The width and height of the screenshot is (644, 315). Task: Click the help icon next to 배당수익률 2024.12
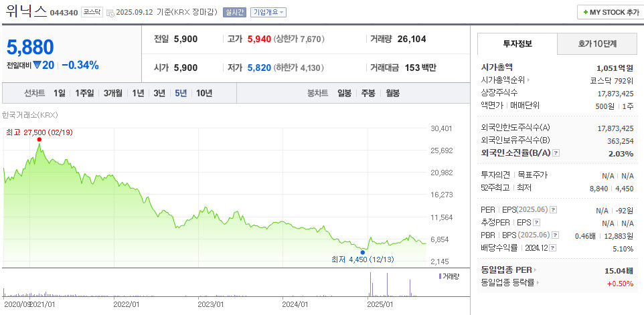point(553,248)
